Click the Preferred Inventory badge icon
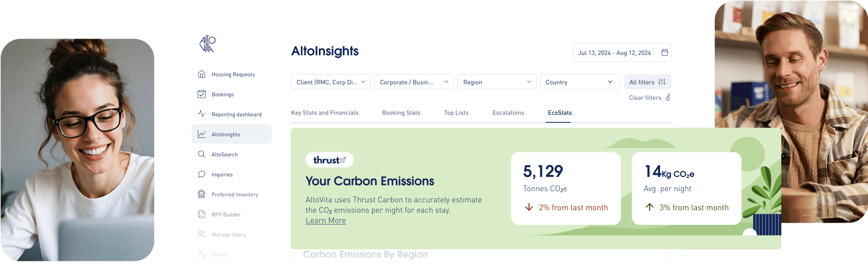 point(201,194)
